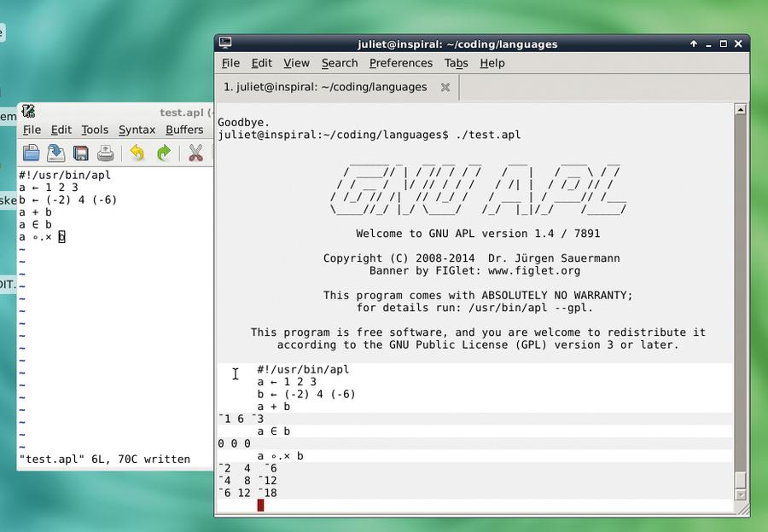
Task: Click the shebang line in gVim editor
Action: coord(65,176)
